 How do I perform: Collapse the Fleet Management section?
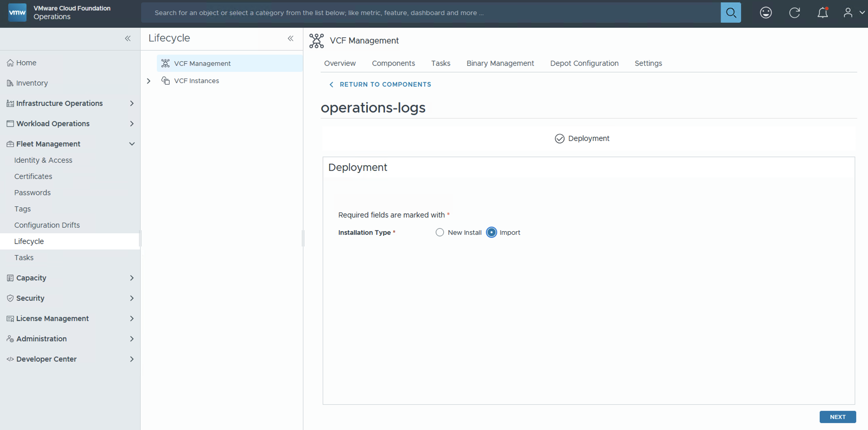(132, 144)
